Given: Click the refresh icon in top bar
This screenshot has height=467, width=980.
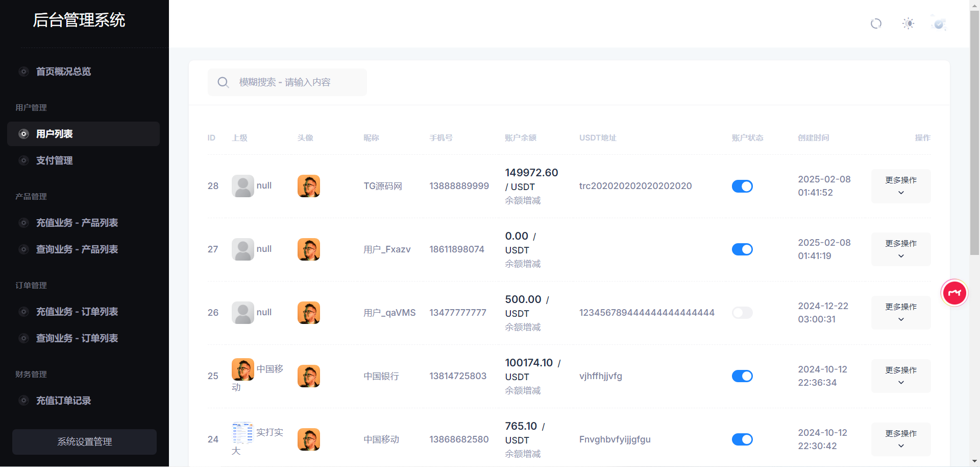Looking at the screenshot, I should coord(876,24).
